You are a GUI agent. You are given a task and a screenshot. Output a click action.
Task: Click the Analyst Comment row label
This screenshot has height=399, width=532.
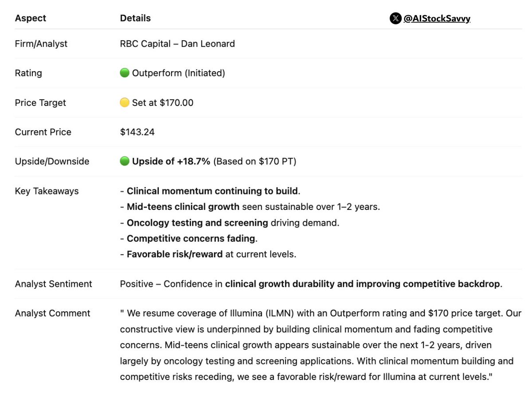(53, 313)
